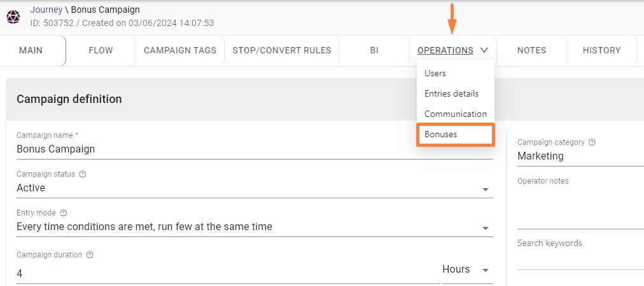644x286 pixels.
Task: Switch to the Notes tab
Action: point(531,50)
